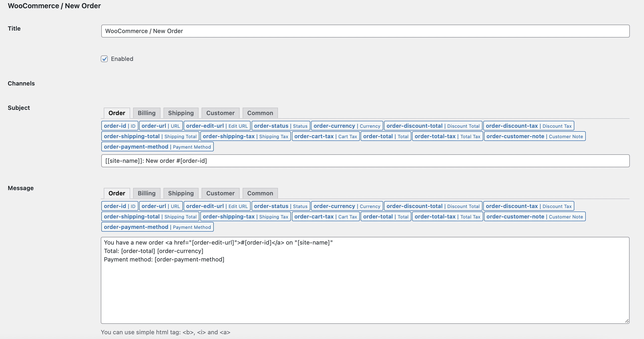Insert order-currency tag into Subject
This screenshot has height=339, width=644.
tap(347, 126)
